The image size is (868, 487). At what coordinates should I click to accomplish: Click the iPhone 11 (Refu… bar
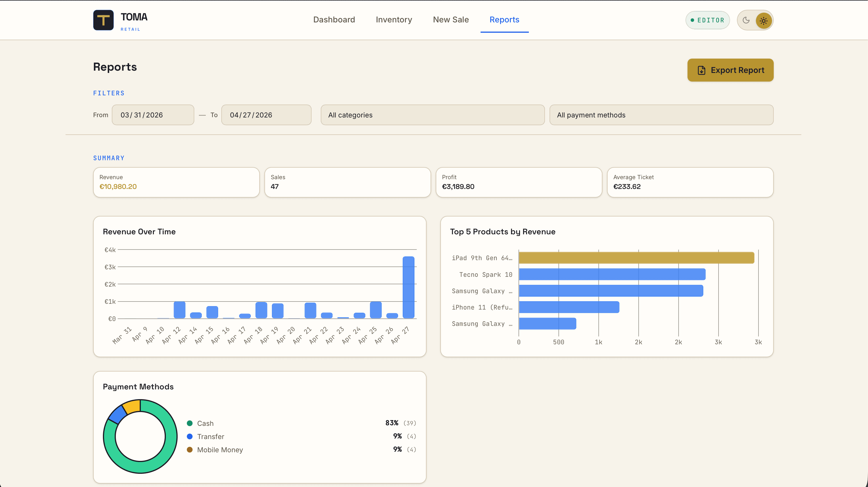[569, 307]
